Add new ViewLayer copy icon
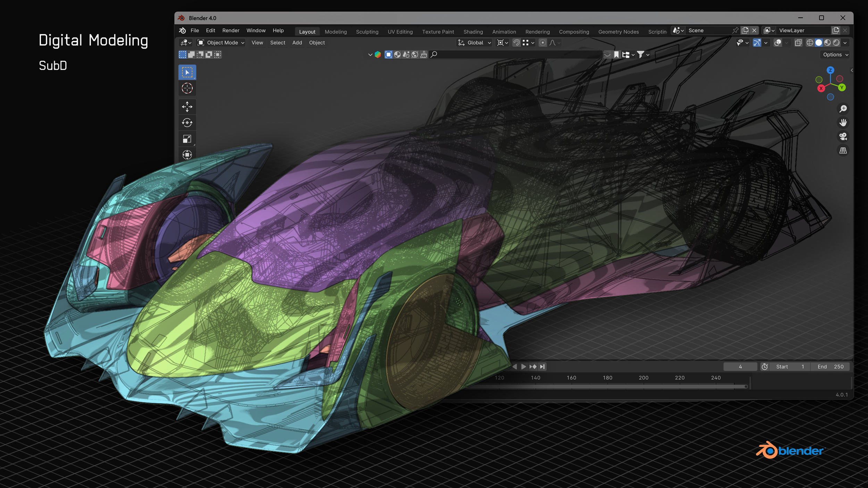This screenshot has width=868, height=488. (836, 31)
